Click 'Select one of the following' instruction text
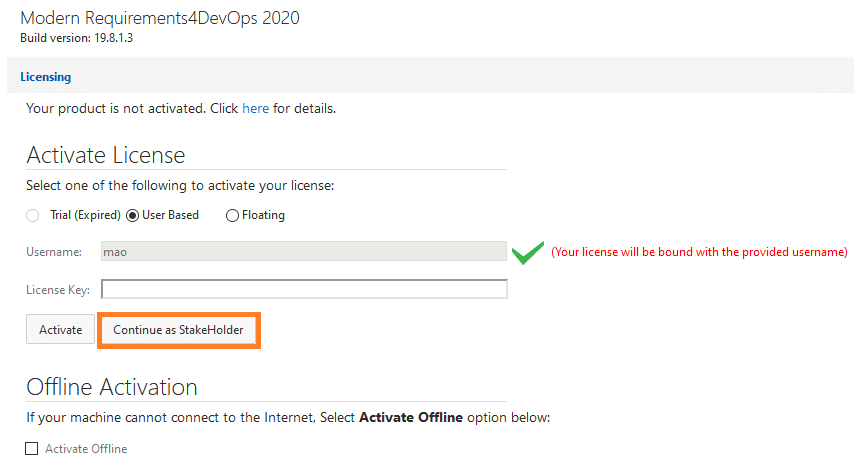Image resolution: width=854 pixels, height=465 pixels. tap(180, 186)
